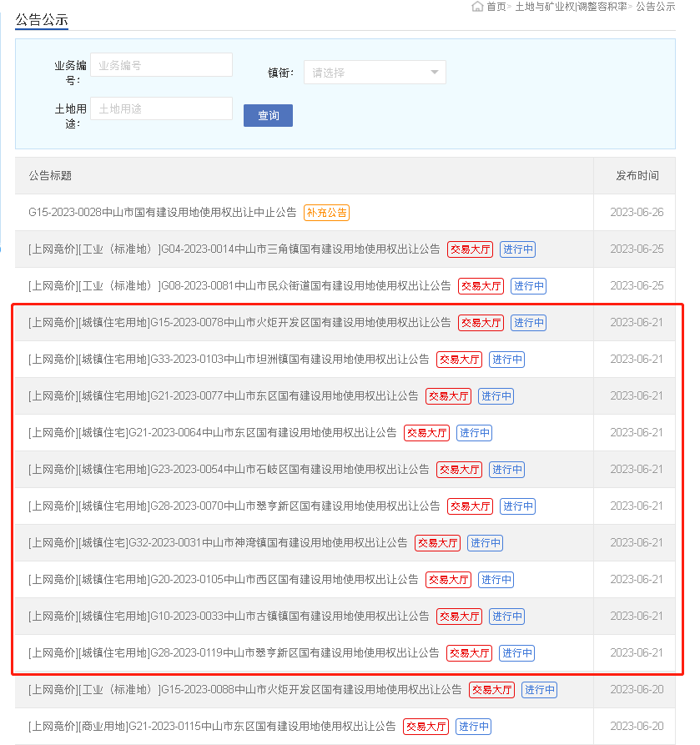Click 进行中 badge for G21-2023-0115 商业用地
The image size is (700, 745).
point(474,727)
